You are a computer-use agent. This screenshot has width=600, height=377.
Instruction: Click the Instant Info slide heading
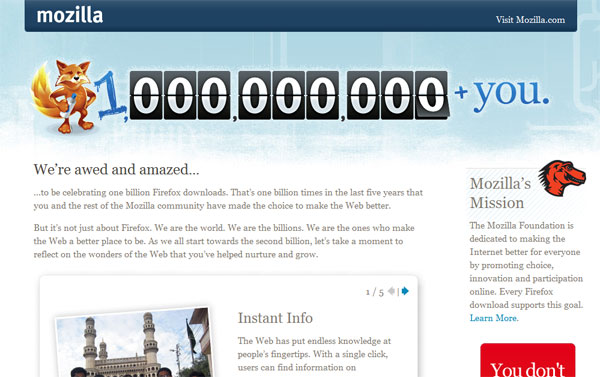coord(275,318)
